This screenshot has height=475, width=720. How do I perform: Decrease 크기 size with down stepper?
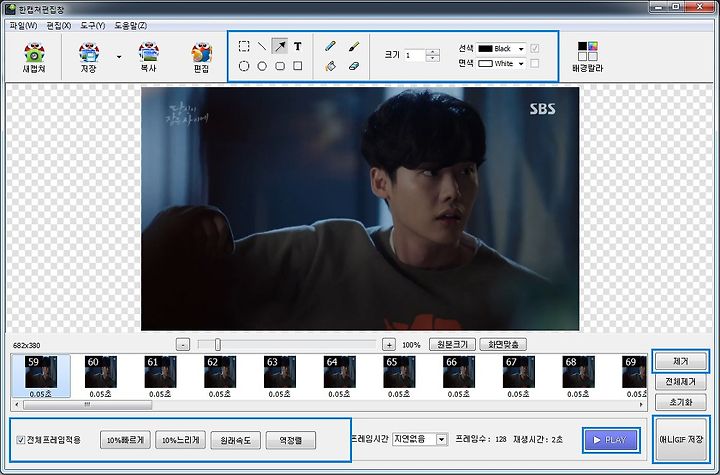coord(433,59)
